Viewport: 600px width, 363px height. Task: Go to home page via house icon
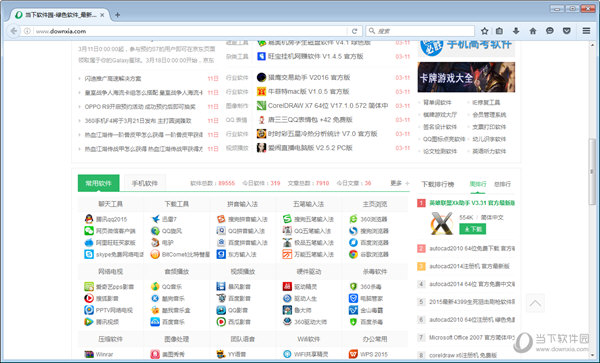click(x=533, y=31)
